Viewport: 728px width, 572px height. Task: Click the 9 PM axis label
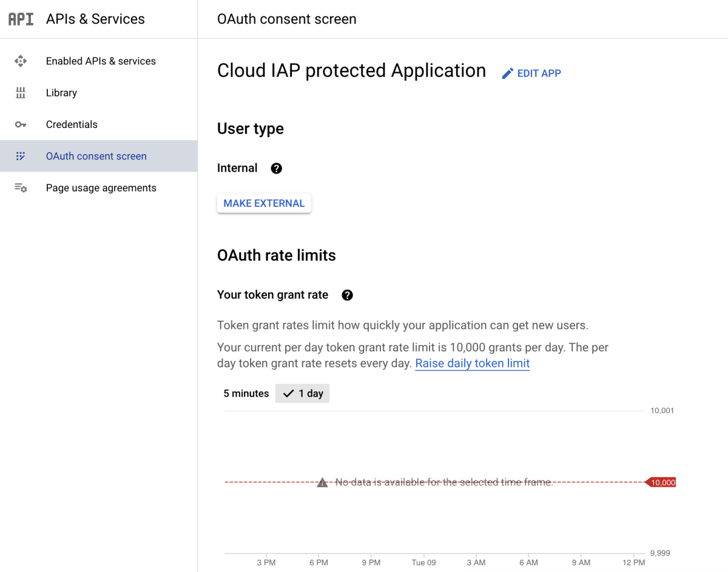pos(371,562)
